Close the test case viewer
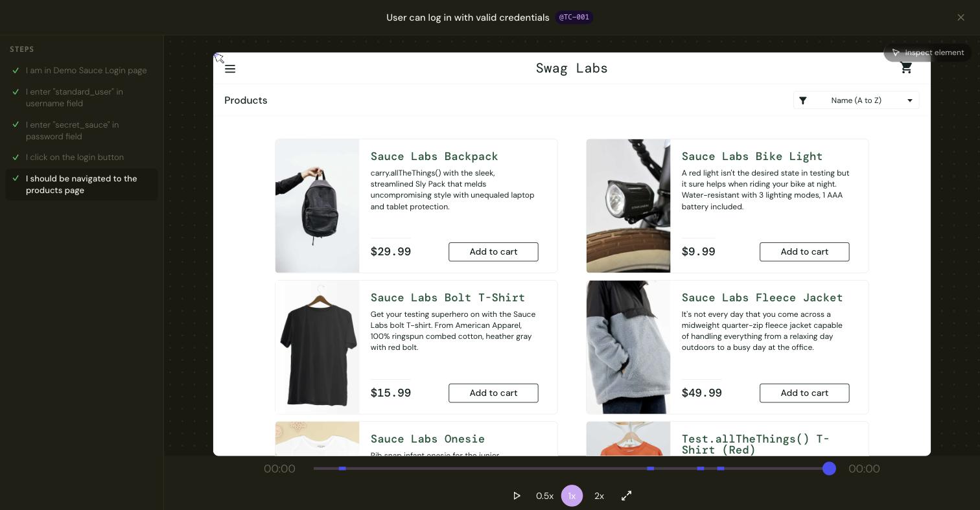The height and width of the screenshot is (510, 980). pyautogui.click(x=961, y=17)
